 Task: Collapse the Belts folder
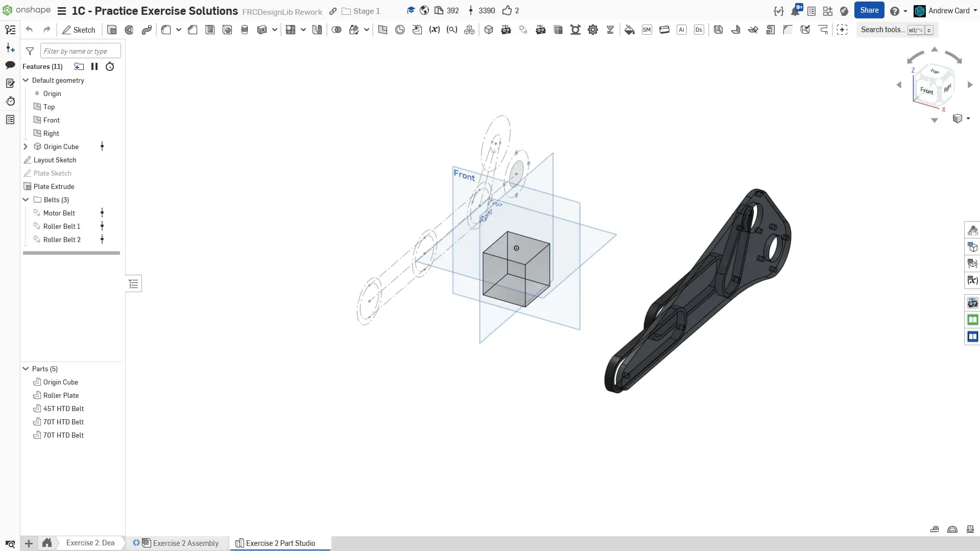26,200
